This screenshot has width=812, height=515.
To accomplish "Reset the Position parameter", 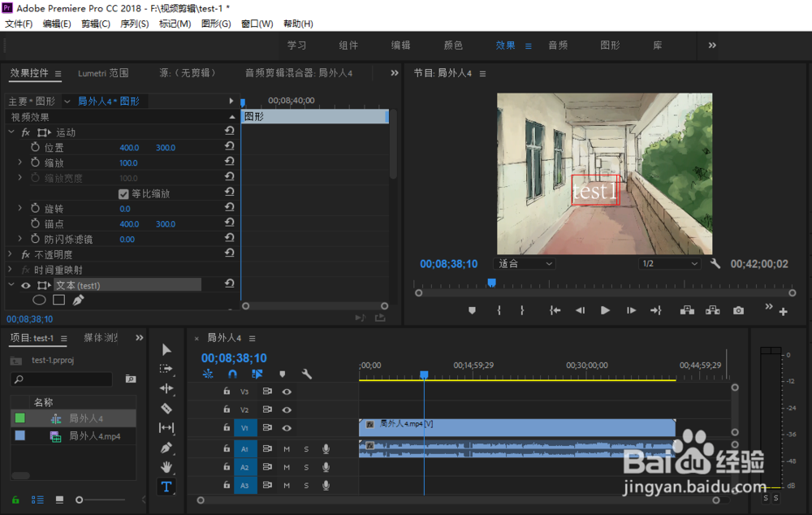I will pyautogui.click(x=230, y=147).
